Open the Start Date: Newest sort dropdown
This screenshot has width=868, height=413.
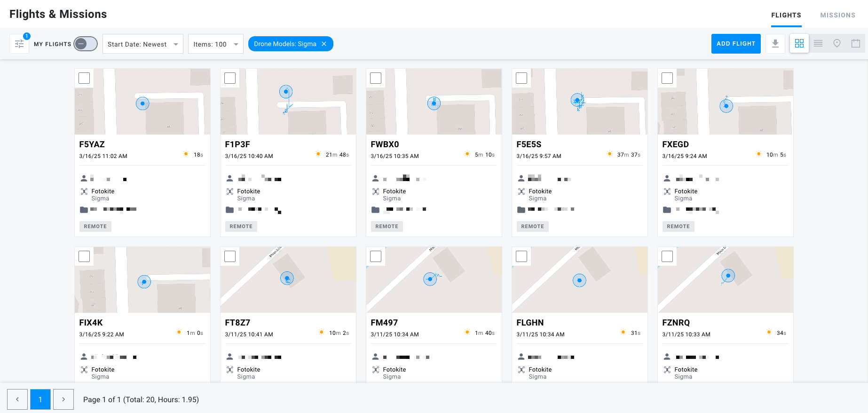pyautogui.click(x=143, y=44)
